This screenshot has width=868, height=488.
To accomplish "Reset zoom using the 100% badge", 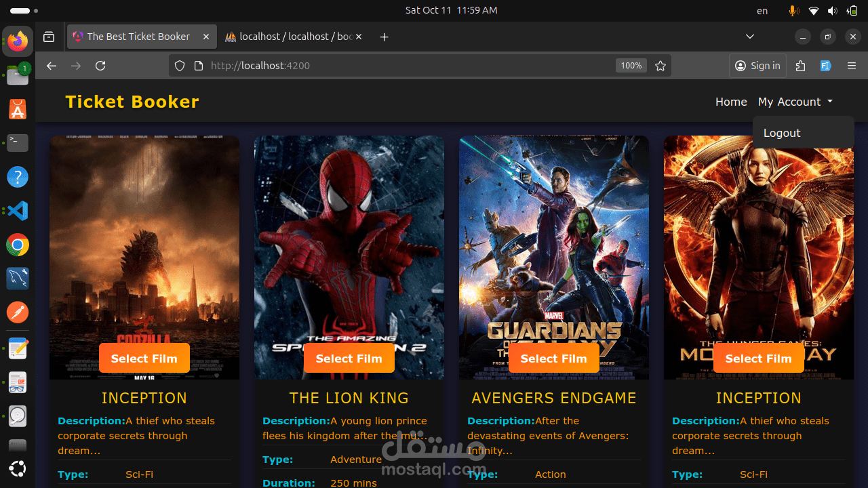I will pos(631,66).
